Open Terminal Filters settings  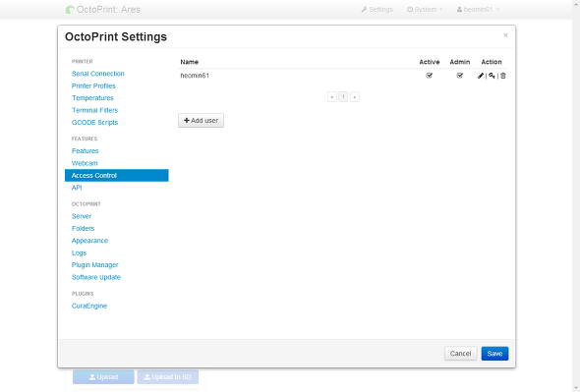point(94,110)
